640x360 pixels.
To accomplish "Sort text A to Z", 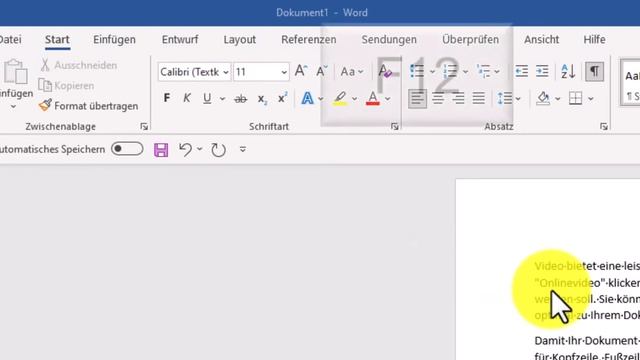I will [x=568, y=71].
